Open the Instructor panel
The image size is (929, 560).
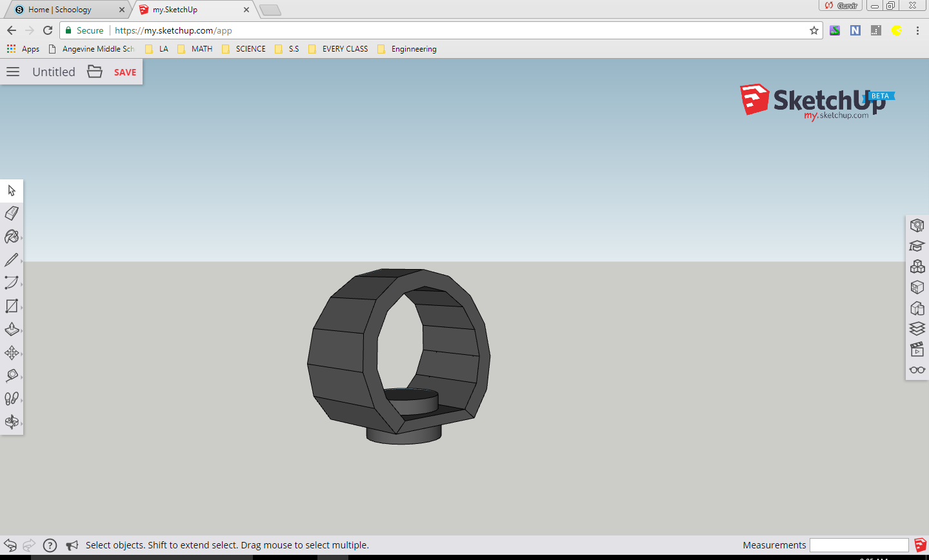pos(917,246)
